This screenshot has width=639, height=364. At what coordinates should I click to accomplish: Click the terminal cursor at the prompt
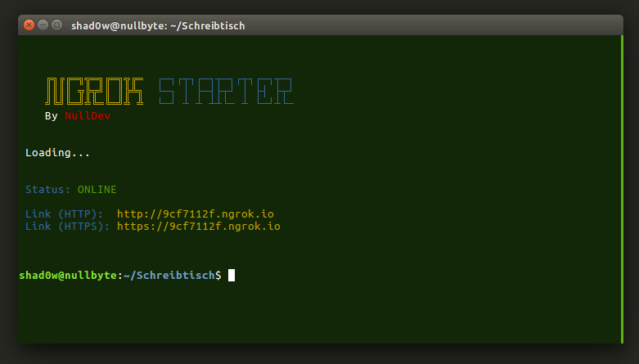[231, 275]
